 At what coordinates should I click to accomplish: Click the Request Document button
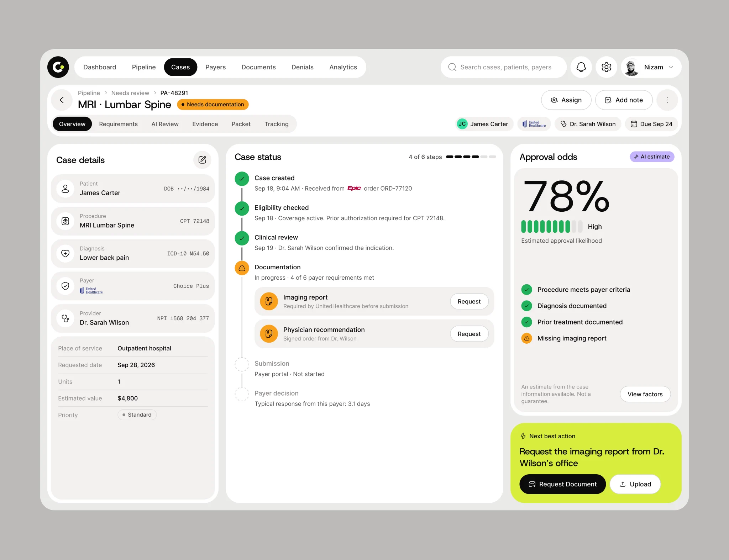562,484
